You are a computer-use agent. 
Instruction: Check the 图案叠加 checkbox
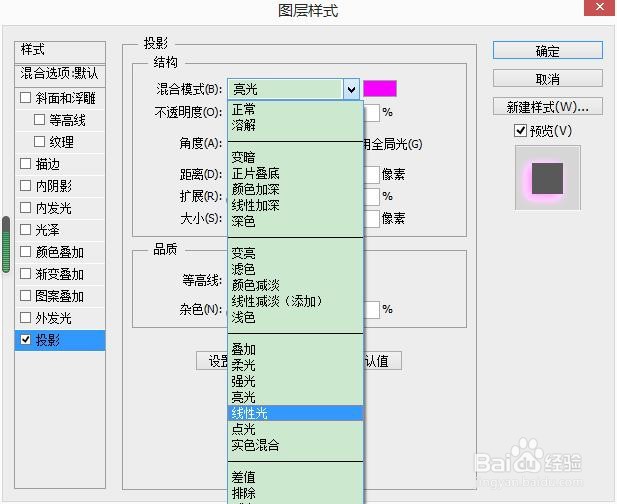pyautogui.click(x=25, y=295)
